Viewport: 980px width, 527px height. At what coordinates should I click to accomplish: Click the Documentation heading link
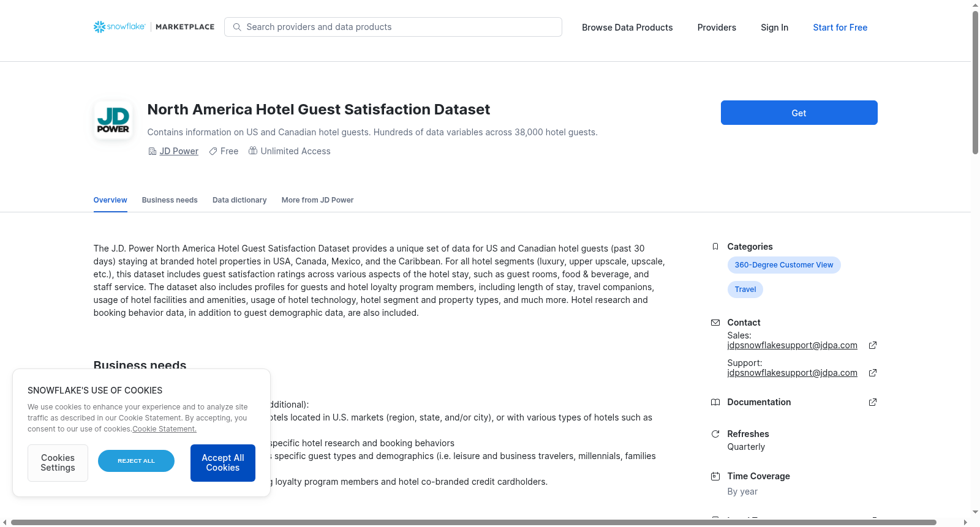click(759, 402)
